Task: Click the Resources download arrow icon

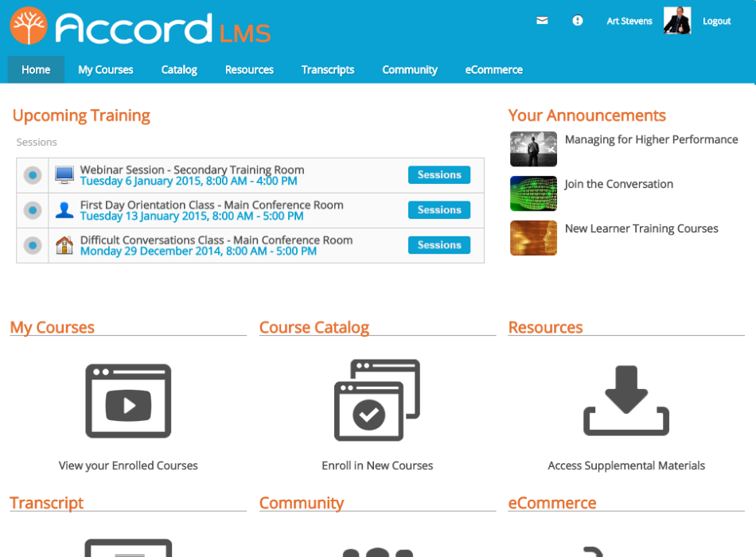Action: pyautogui.click(x=625, y=400)
